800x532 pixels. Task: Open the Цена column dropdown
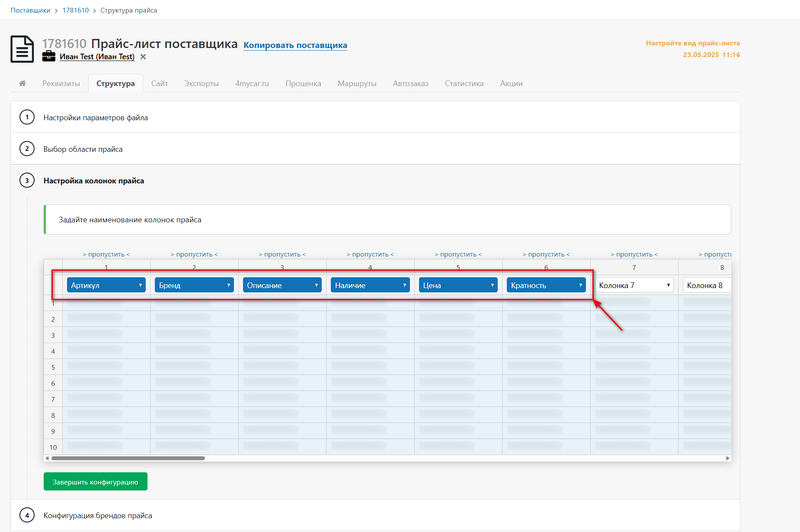tap(458, 285)
